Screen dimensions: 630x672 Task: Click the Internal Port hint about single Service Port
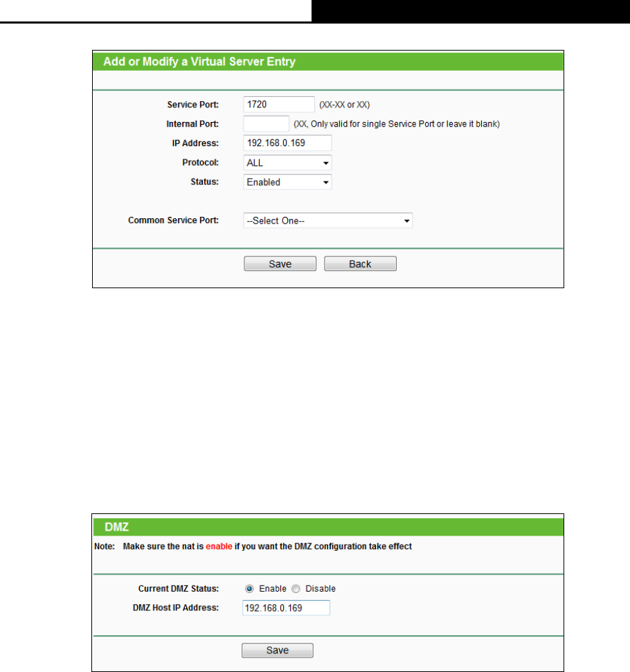(397, 124)
